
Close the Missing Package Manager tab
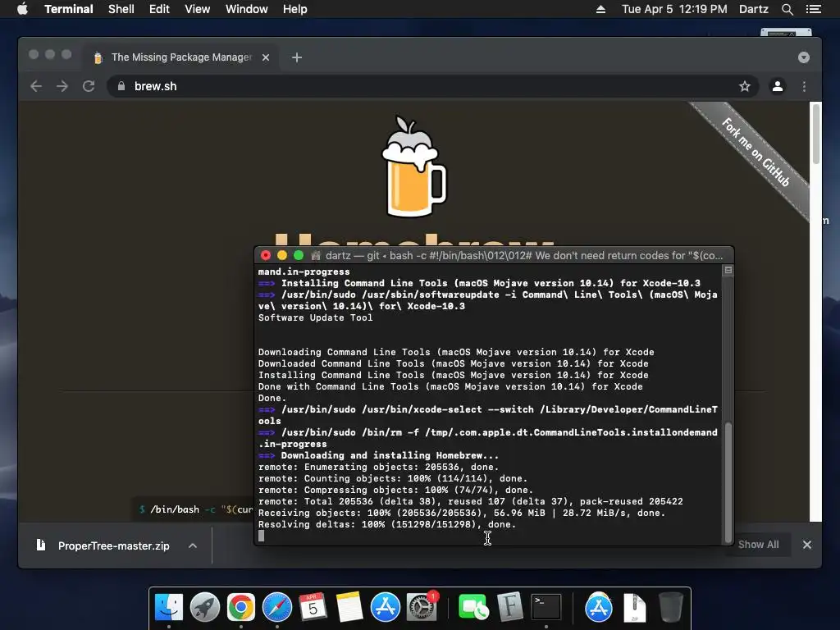266,57
